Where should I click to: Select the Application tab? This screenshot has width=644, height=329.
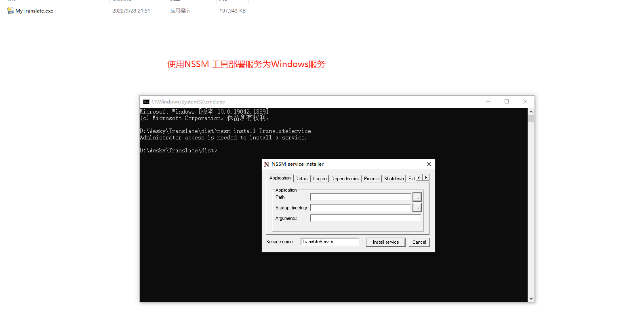[280, 178]
